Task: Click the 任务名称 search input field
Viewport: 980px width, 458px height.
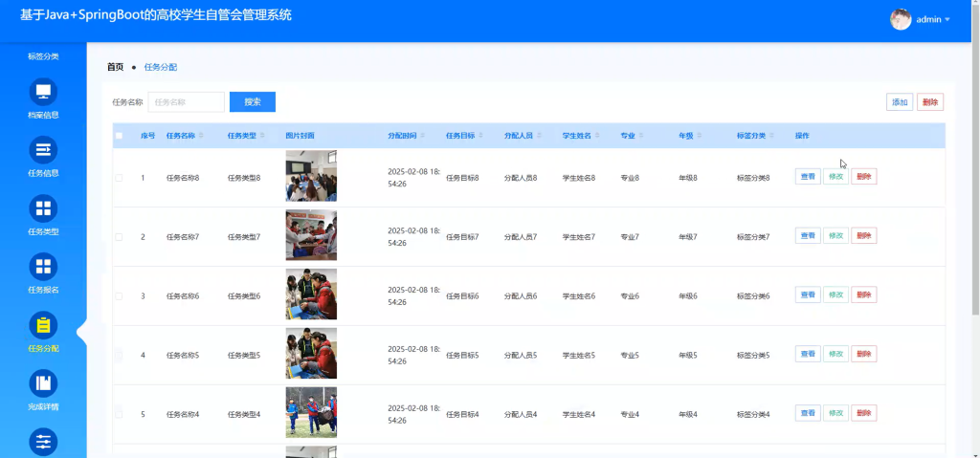Action: [187, 102]
